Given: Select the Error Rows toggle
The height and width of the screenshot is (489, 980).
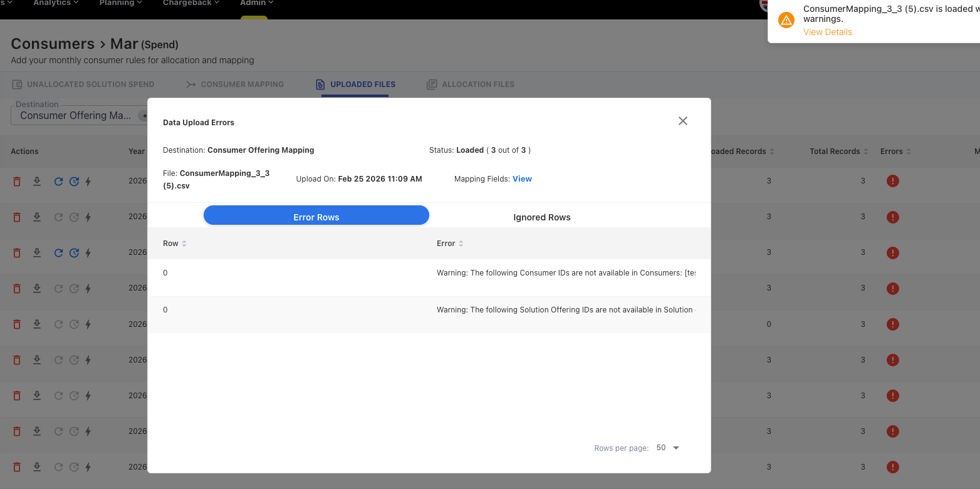Looking at the screenshot, I should 316,217.
